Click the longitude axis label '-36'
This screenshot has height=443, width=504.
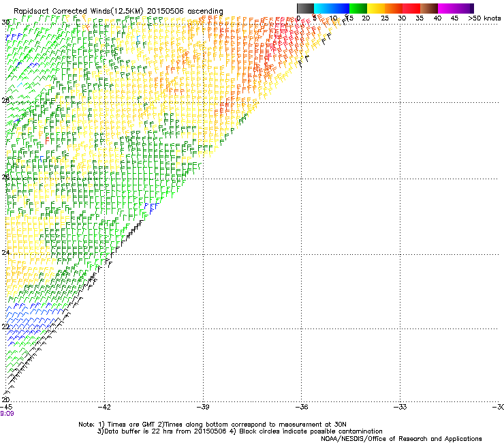pyautogui.click(x=301, y=407)
